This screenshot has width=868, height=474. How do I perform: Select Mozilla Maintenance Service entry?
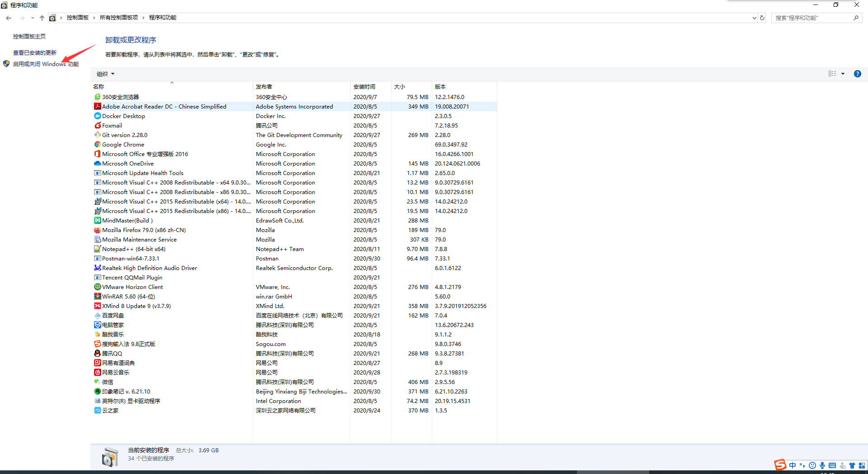tap(295, 239)
